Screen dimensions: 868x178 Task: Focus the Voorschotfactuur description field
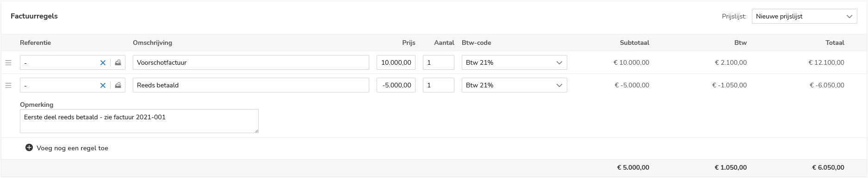point(251,62)
